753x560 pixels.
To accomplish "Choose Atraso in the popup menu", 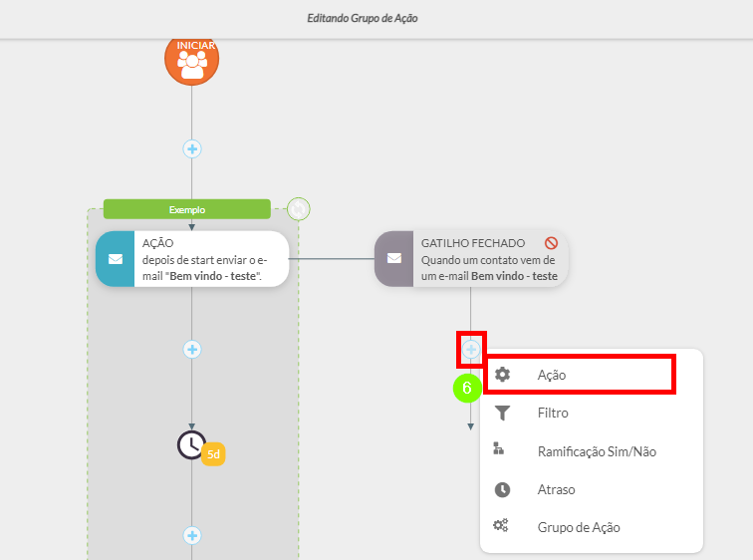I will (556, 489).
